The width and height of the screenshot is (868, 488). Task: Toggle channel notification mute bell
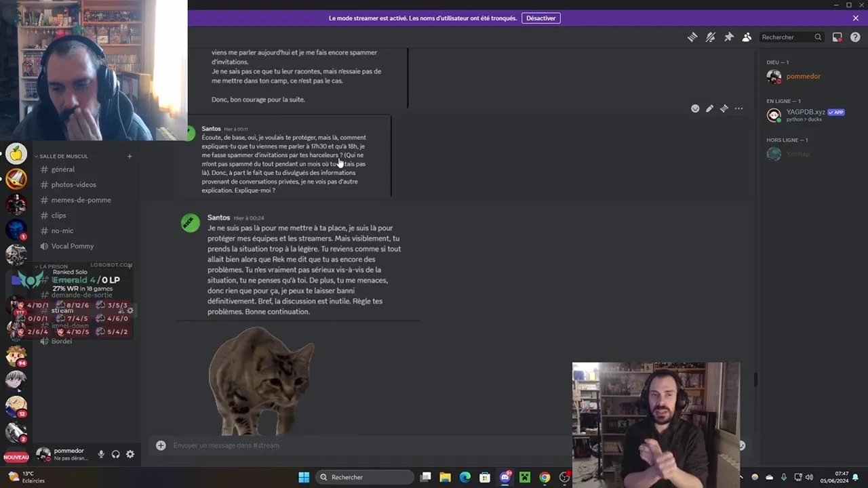coord(711,37)
